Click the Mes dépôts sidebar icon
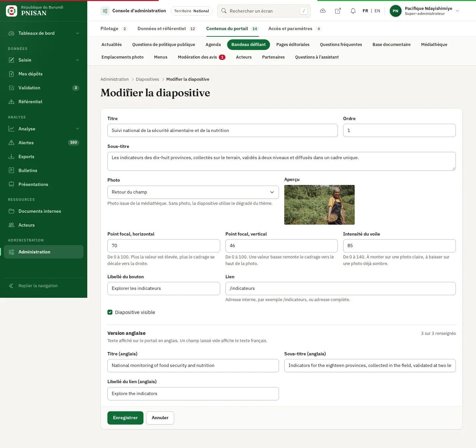The height and width of the screenshot is (448, 476). point(12,74)
